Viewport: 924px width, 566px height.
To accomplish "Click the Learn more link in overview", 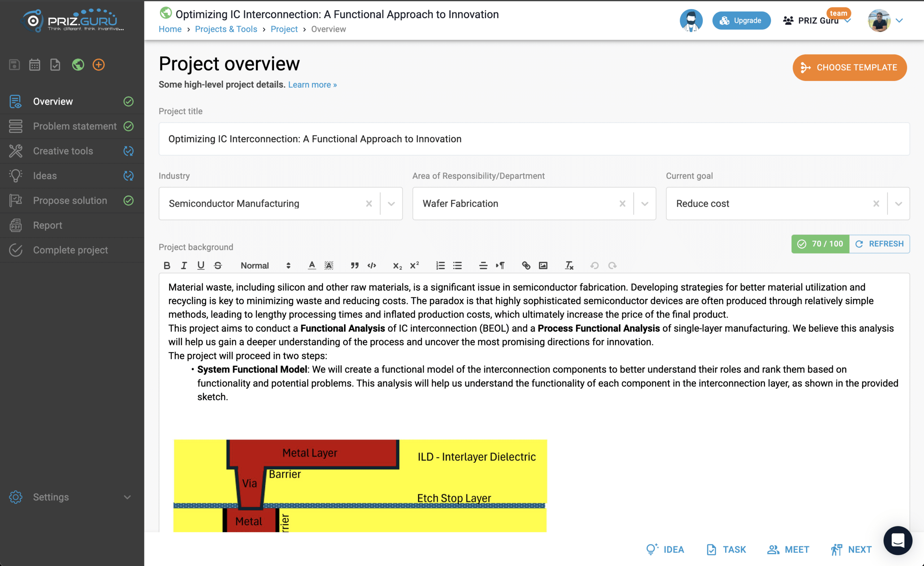I will (312, 85).
